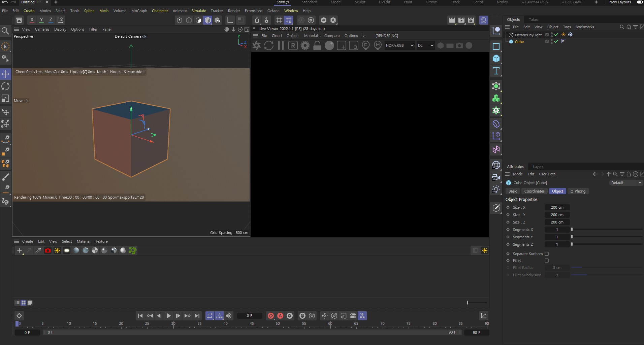Viewport: 644px width, 345px height.
Task: Open the Octane menu in main menu bar
Action: [x=273, y=11]
